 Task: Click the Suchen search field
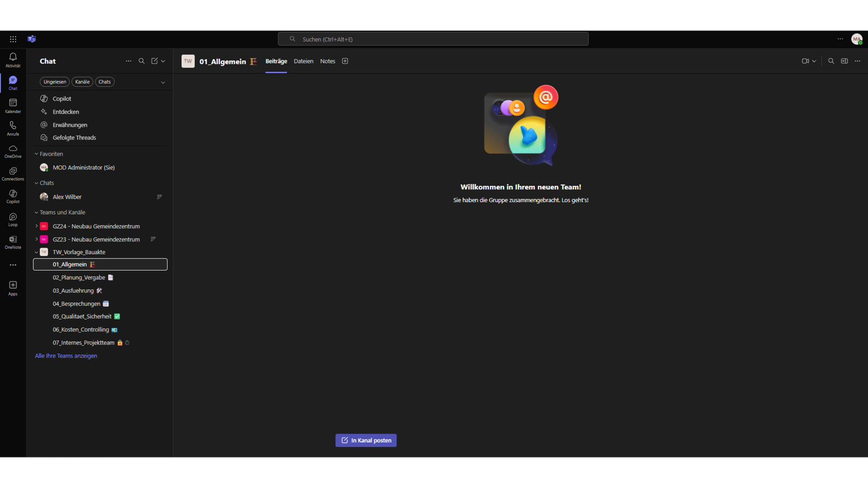(433, 39)
